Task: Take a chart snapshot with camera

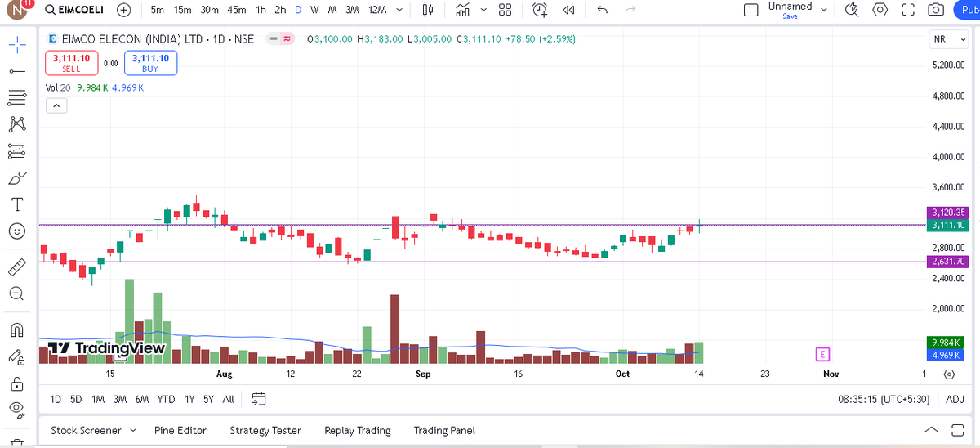Action: (x=936, y=11)
